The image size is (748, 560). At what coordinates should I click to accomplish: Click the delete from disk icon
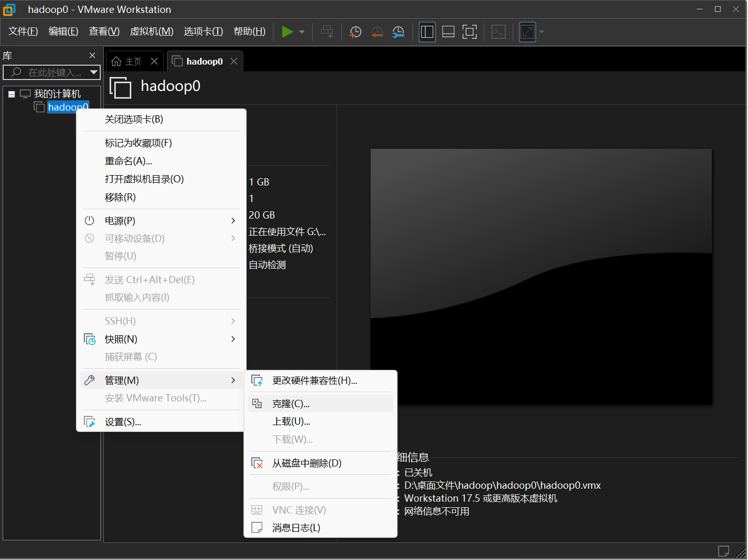257,463
